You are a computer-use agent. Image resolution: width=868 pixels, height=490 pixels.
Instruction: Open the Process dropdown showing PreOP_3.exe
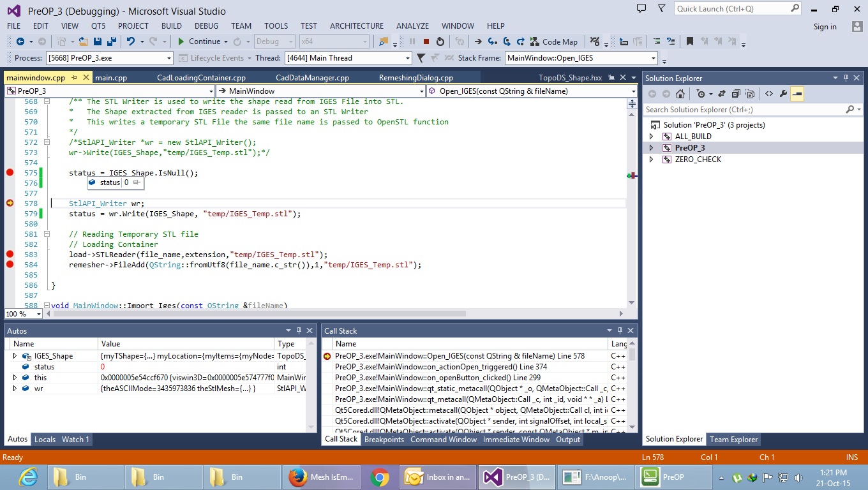click(x=169, y=58)
